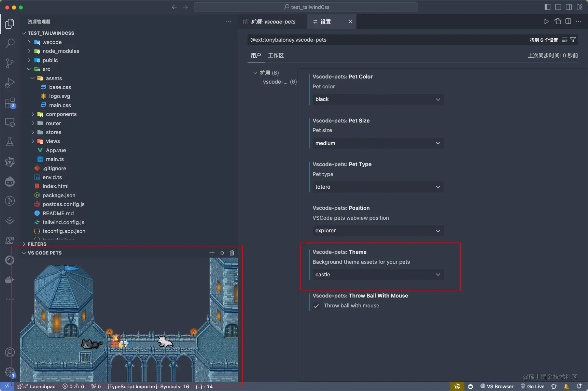Open Pet Size dropdown showing medium
The width and height of the screenshot is (588, 391).
[378, 143]
